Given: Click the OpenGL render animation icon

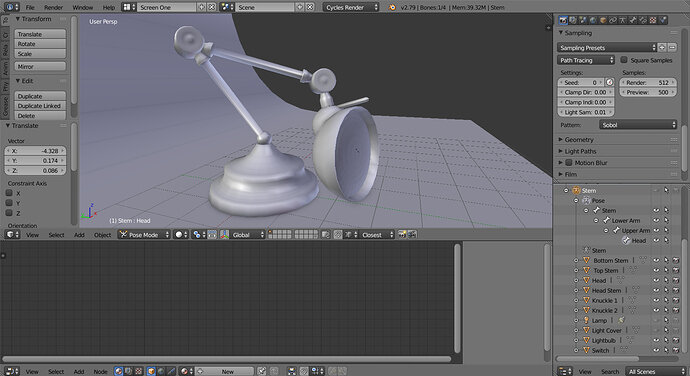Looking at the screenshot, I should click(x=412, y=235).
